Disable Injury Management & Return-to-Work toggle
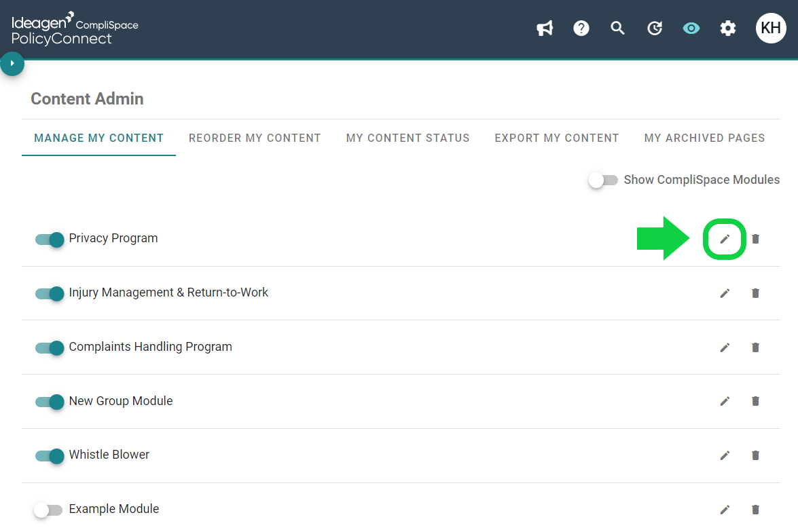Screen dimensions: 798x532 point(50,293)
